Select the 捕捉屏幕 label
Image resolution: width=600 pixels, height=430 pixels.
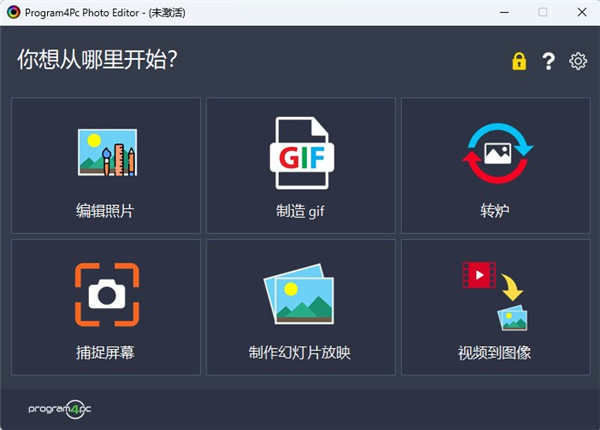(x=105, y=353)
